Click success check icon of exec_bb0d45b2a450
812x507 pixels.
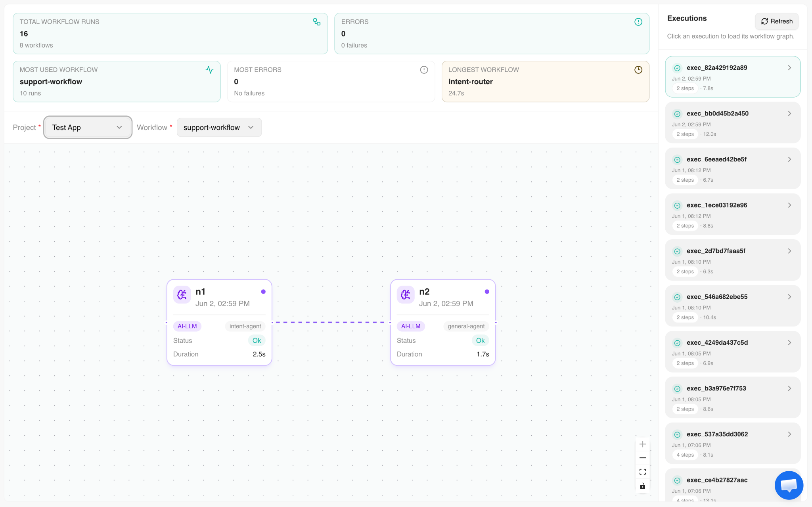pyautogui.click(x=678, y=114)
